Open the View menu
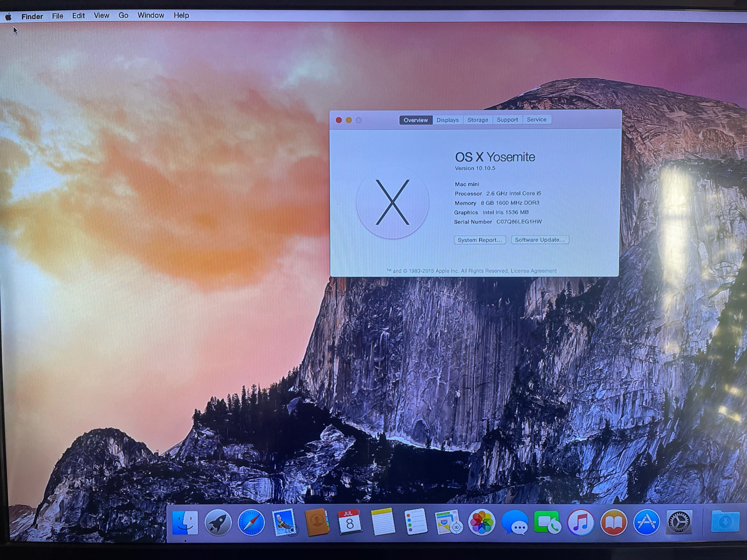Image resolution: width=747 pixels, height=560 pixels. point(101,16)
